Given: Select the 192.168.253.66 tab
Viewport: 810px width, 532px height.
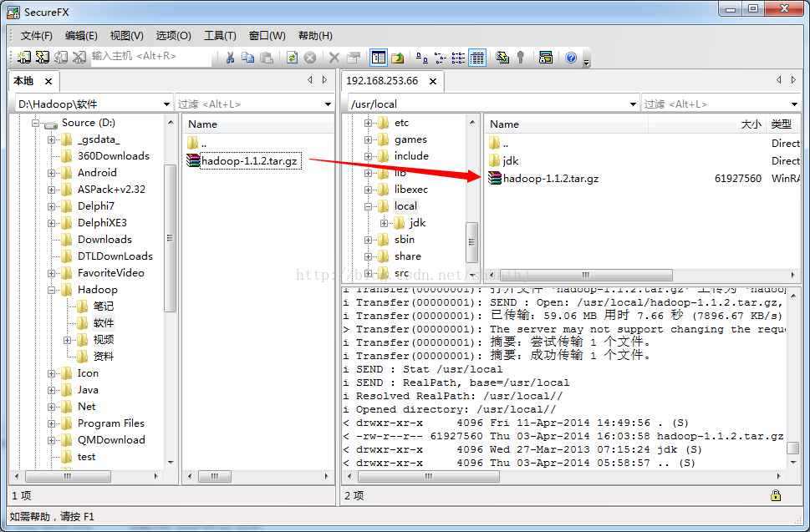Looking at the screenshot, I should 382,81.
